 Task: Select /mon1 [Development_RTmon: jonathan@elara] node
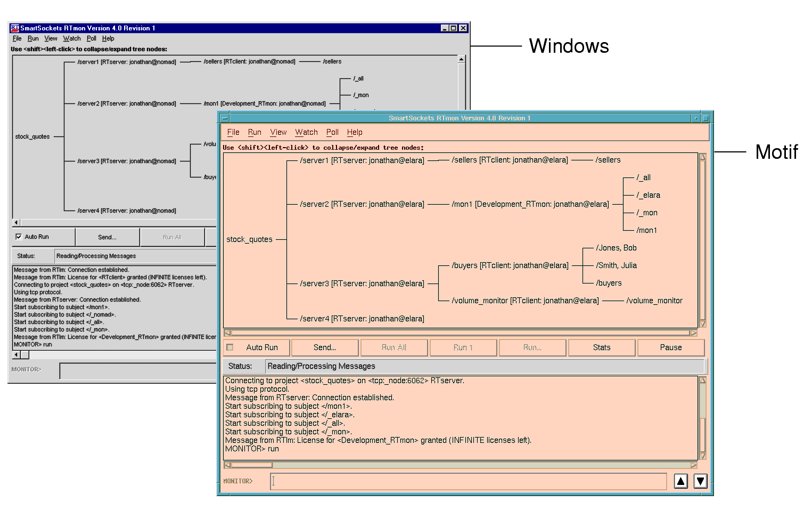click(x=530, y=204)
